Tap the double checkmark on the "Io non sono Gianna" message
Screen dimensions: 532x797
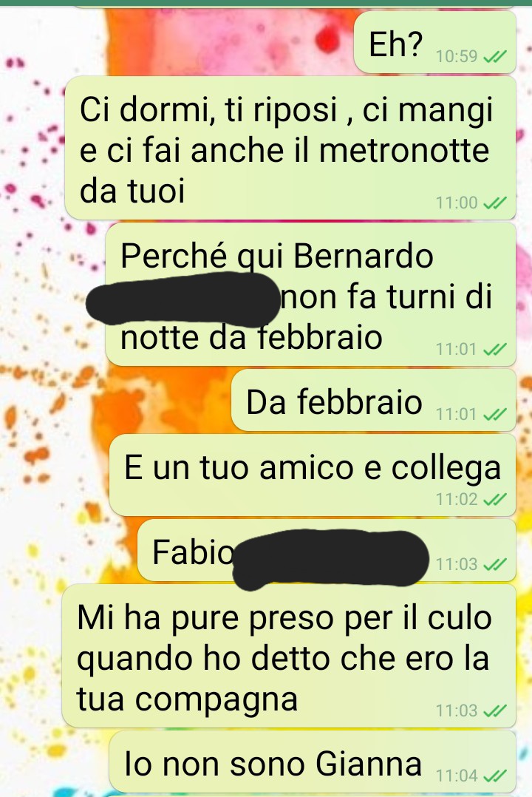(x=494, y=776)
